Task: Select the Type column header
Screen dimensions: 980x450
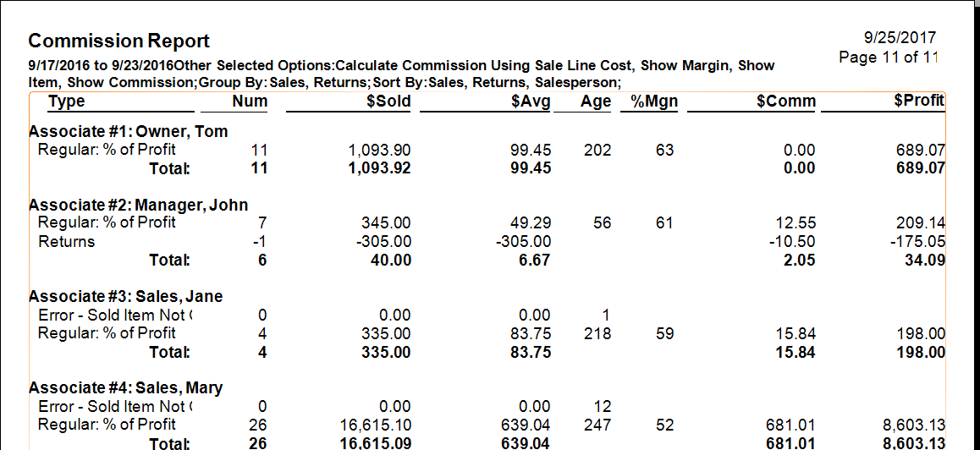Action: (67, 102)
